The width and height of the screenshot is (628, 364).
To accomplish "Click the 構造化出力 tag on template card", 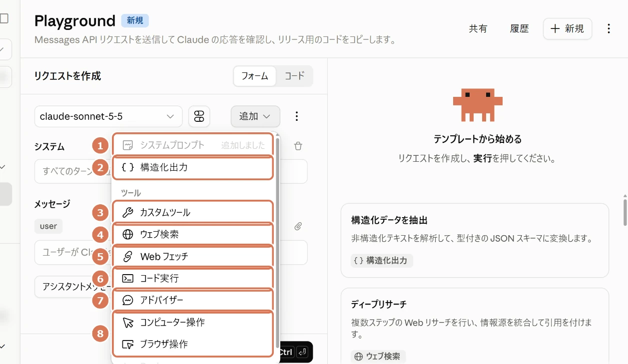I will pos(382,261).
